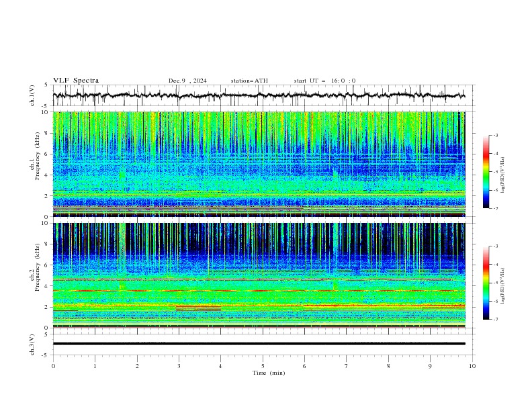Click the 'Dec.9 , 2024' date label
Viewport: 532px width, 411px height.
[x=187, y=81]
